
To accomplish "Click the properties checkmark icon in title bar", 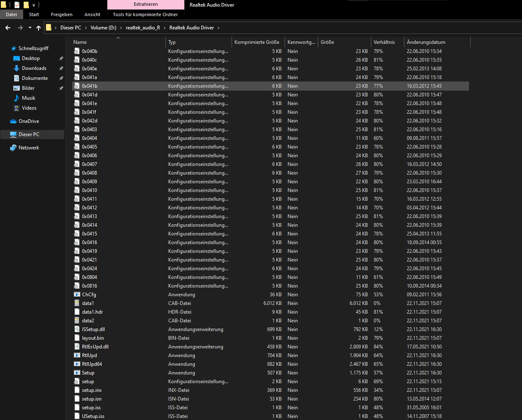I will pyautogui.click(x=17, y=5).
